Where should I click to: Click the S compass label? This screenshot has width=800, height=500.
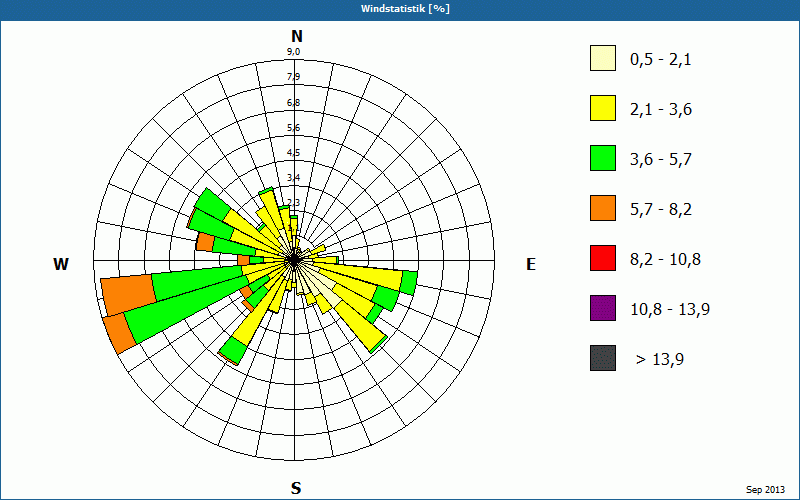296,488
